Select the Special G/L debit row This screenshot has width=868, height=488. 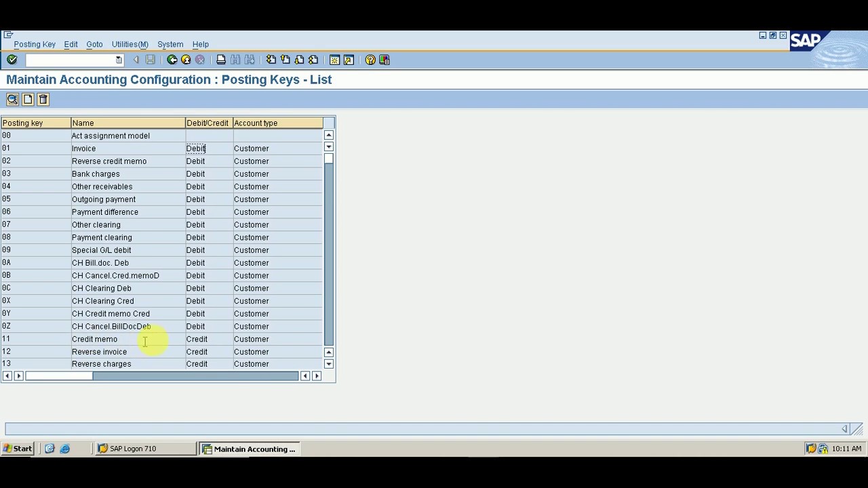point(161,250)
